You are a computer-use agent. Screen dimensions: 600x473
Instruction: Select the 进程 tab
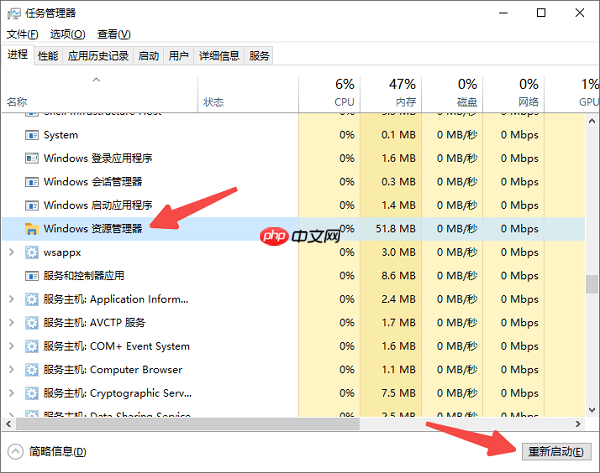18,55
